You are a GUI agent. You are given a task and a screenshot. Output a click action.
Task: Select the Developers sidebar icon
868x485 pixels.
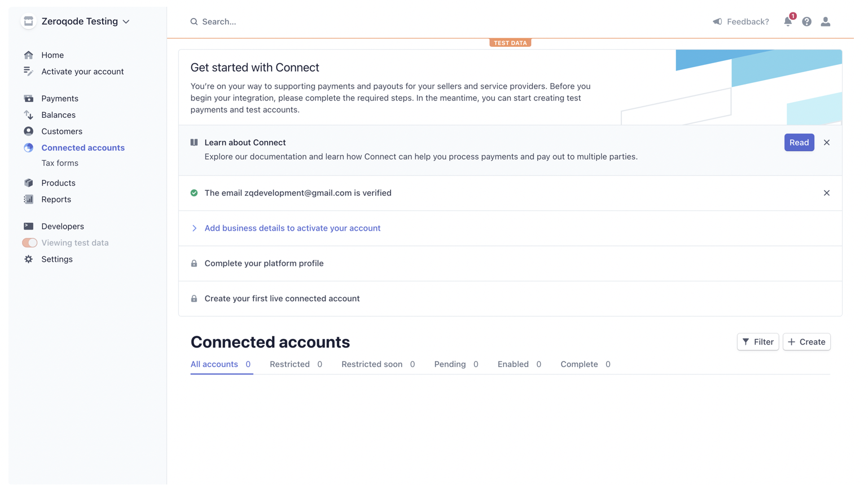(29, 226)
